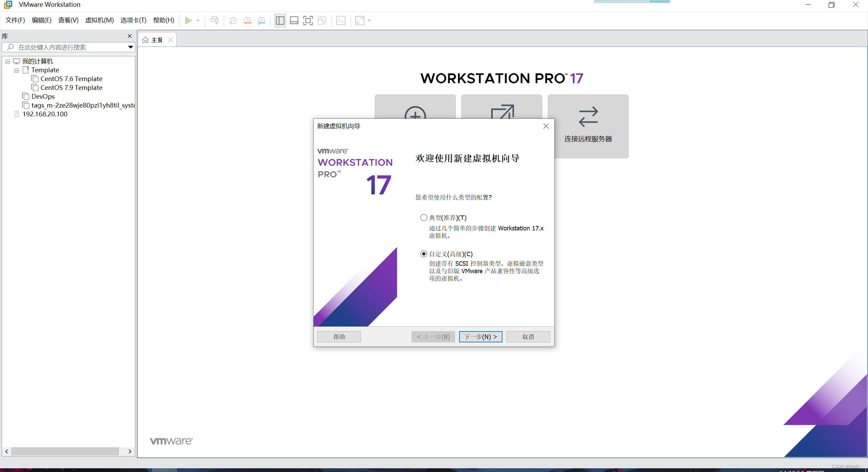The width and height of the screenshot is (868, 472).
Task: Select the tags_m-2ze28wje80pzl1yh8til VM entry
Action: (83, 105)
